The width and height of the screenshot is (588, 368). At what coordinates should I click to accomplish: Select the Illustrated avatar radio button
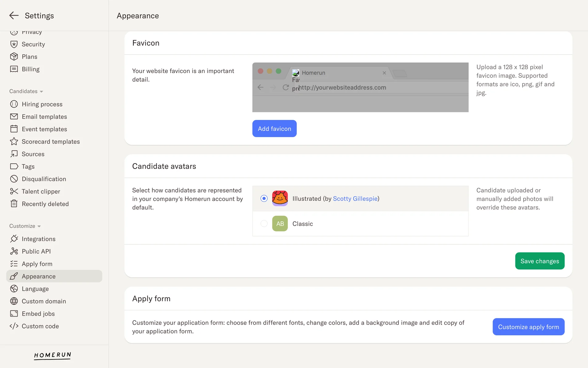tap(264, 198)
